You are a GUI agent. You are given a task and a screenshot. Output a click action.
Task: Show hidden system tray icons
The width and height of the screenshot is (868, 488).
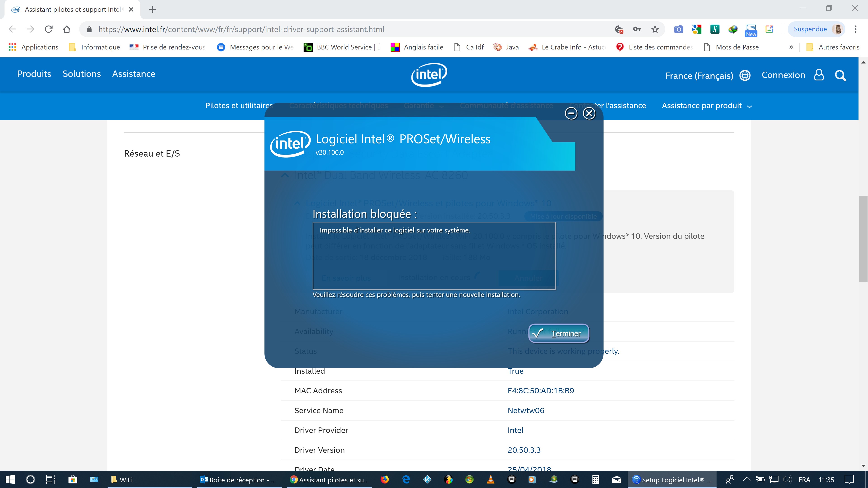pos(747,480)
